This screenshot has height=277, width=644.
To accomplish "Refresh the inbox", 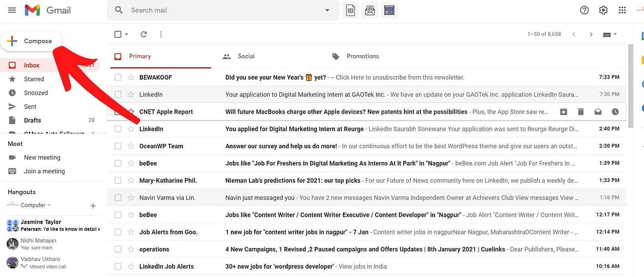I will pos(143,35).
